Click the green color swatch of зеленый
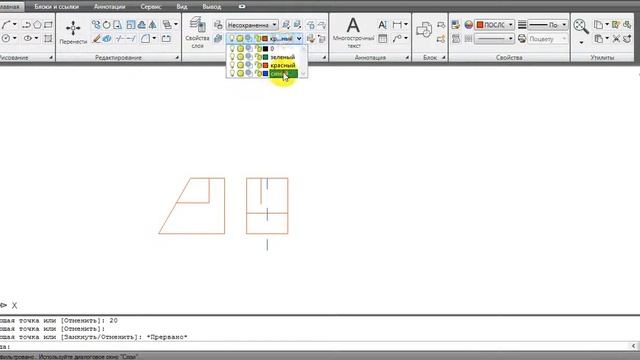This screenshot has width=640, height=360. coord(265,57)
